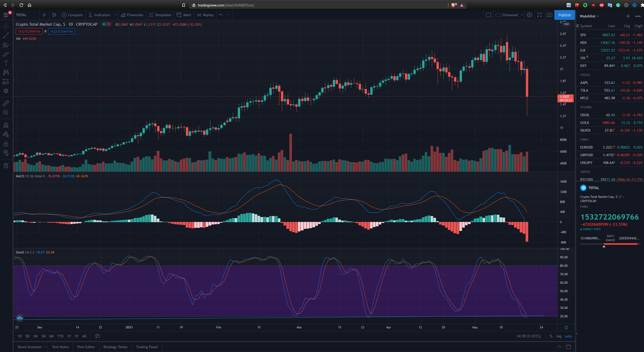Select the 3M date range
644x352 pixels.
pos(43,336)
